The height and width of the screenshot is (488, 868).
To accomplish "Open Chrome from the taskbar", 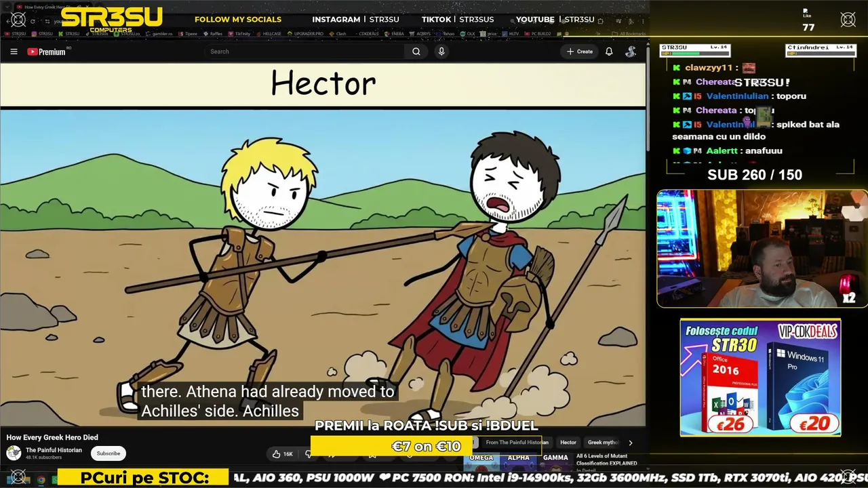I will (x=41, y=480).
